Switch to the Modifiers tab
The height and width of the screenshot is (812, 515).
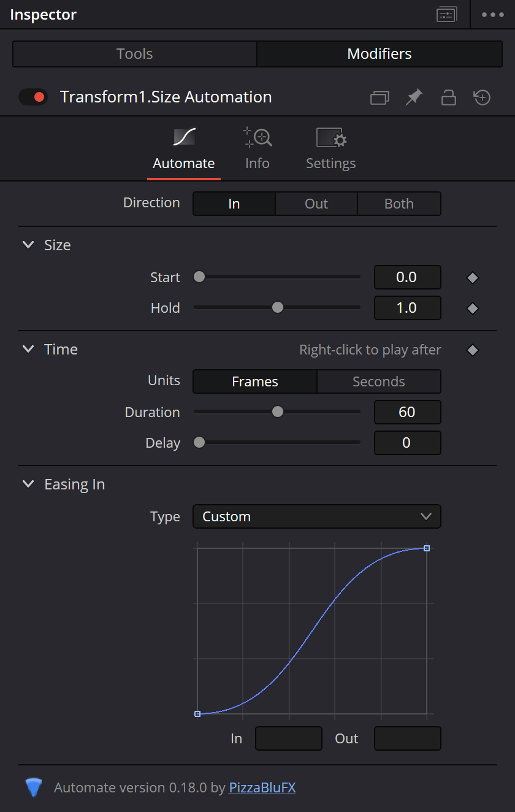tap(380, 54)
